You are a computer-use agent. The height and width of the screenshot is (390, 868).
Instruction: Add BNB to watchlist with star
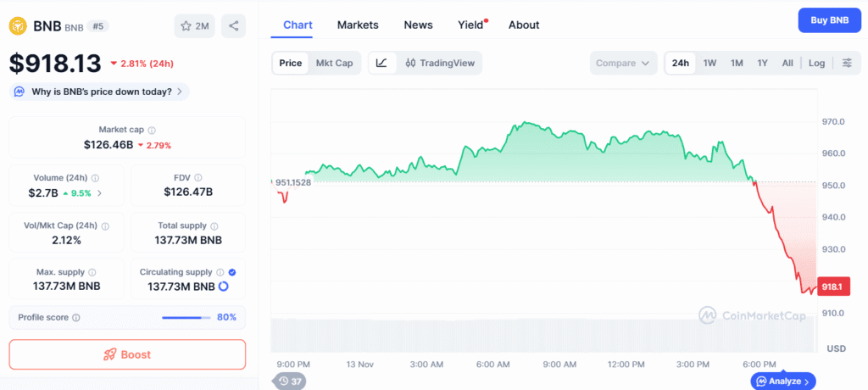click(194, 26)
